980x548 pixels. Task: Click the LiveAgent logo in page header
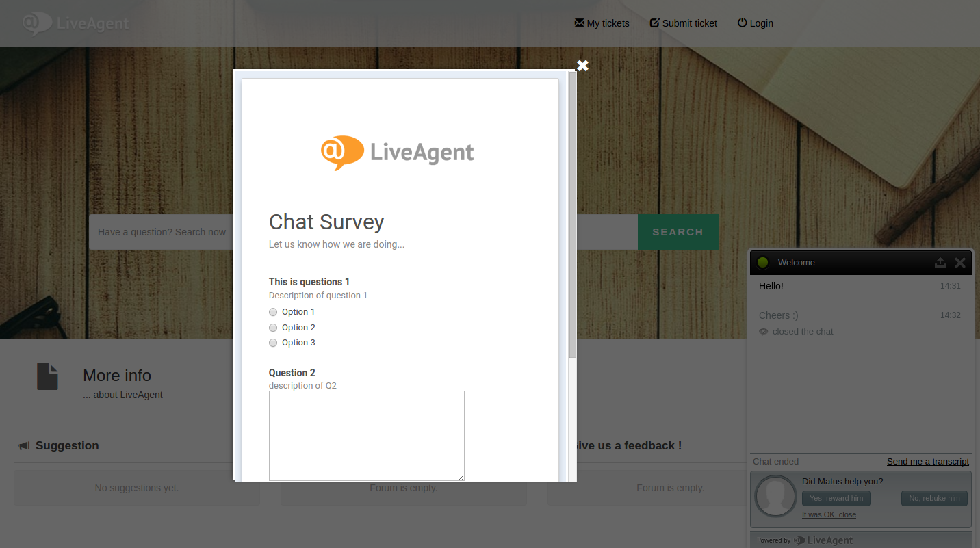(x=75, y=23)
